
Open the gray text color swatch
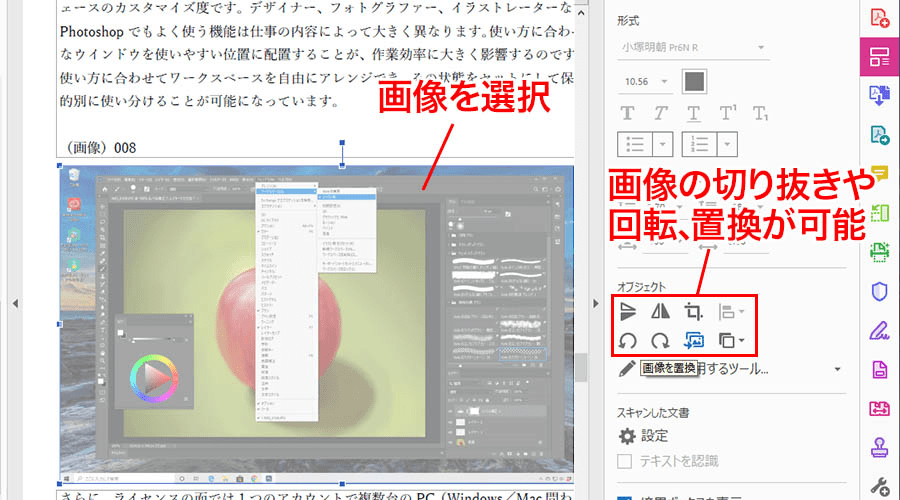[694, 82]
